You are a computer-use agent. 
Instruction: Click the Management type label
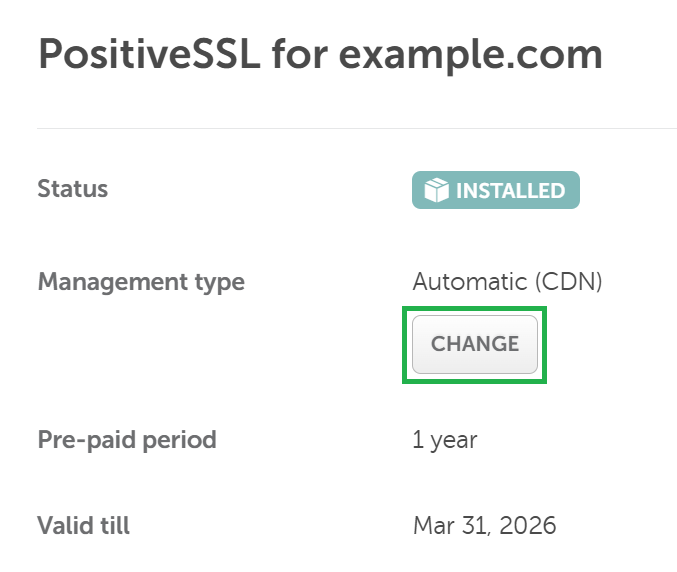pos(141,283)
